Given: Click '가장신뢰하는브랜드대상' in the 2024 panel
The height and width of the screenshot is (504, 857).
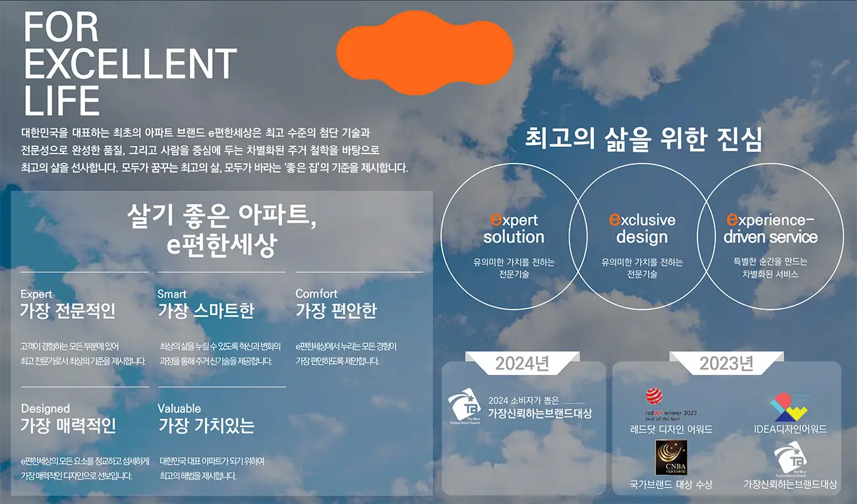Looking at the screenshot, I should click(540, 414).
